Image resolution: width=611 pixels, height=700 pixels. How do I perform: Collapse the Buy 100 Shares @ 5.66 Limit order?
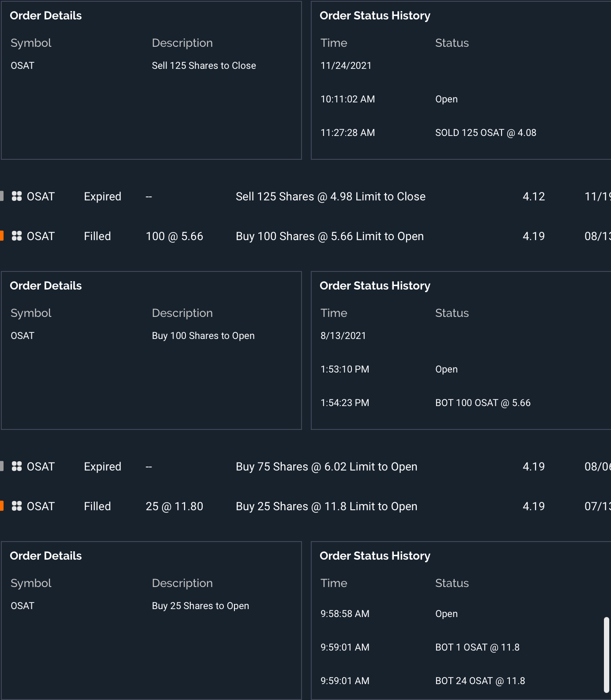click(x=329, y=236)
